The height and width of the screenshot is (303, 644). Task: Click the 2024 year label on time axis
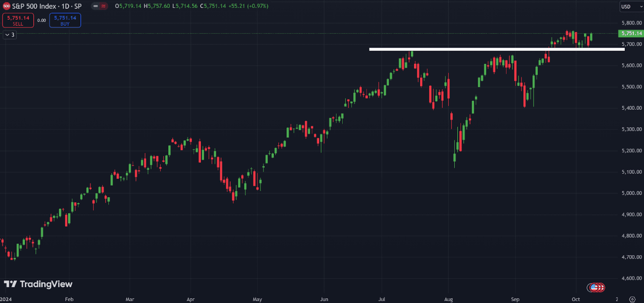[x=6, y=299]
